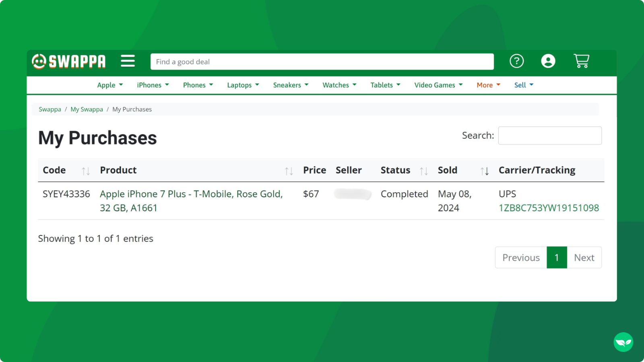The image size is (644, 362).
Task: Expand the Apple dropdown menu
Action: pos(110,85)
